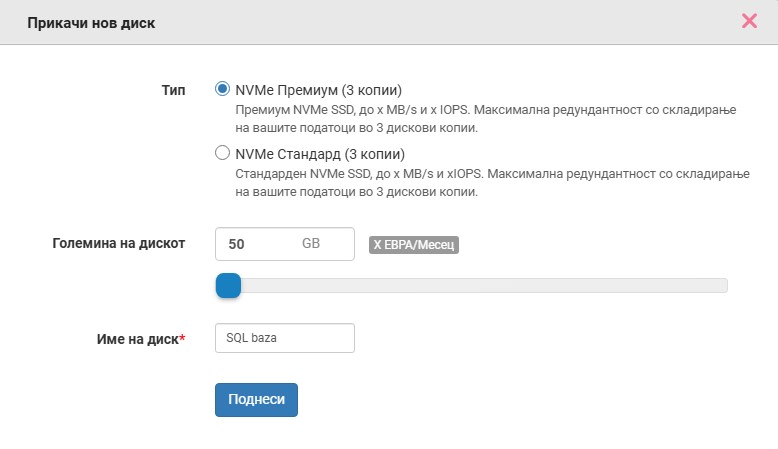Screen dimensions: 778x449
Task: Click the X ЕВРА/Месец price badge
Action: 414,245
